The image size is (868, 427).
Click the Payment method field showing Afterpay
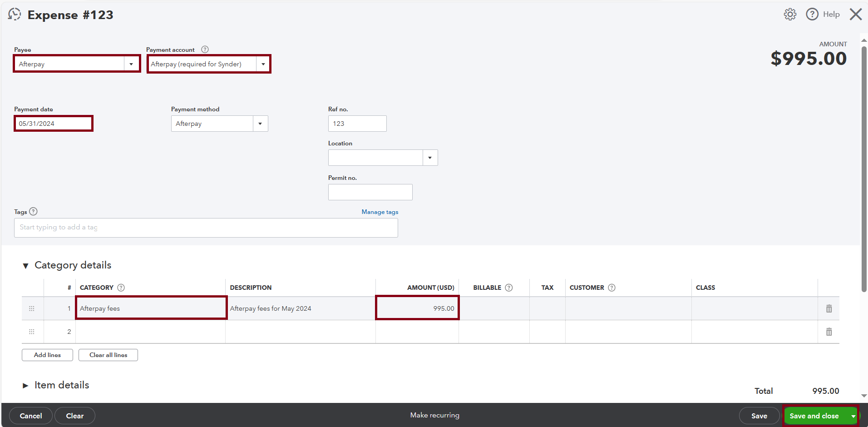tap(212, 124)
